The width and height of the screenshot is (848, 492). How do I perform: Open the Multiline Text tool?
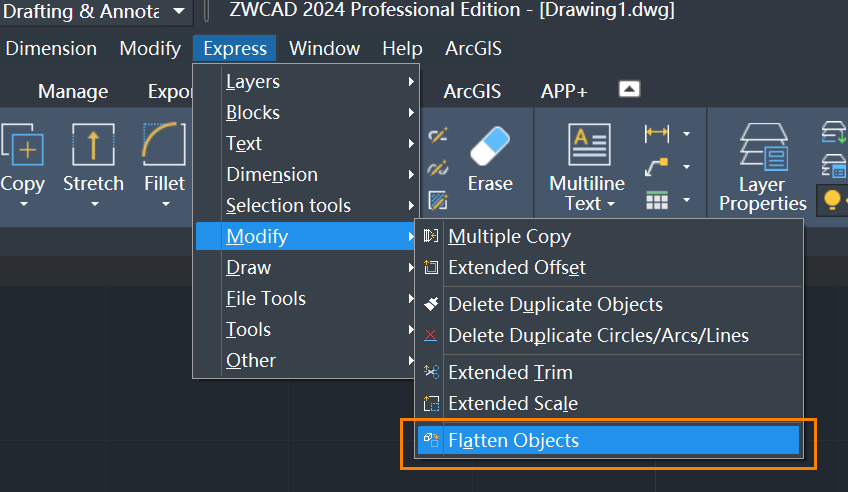tap(589, 144)
